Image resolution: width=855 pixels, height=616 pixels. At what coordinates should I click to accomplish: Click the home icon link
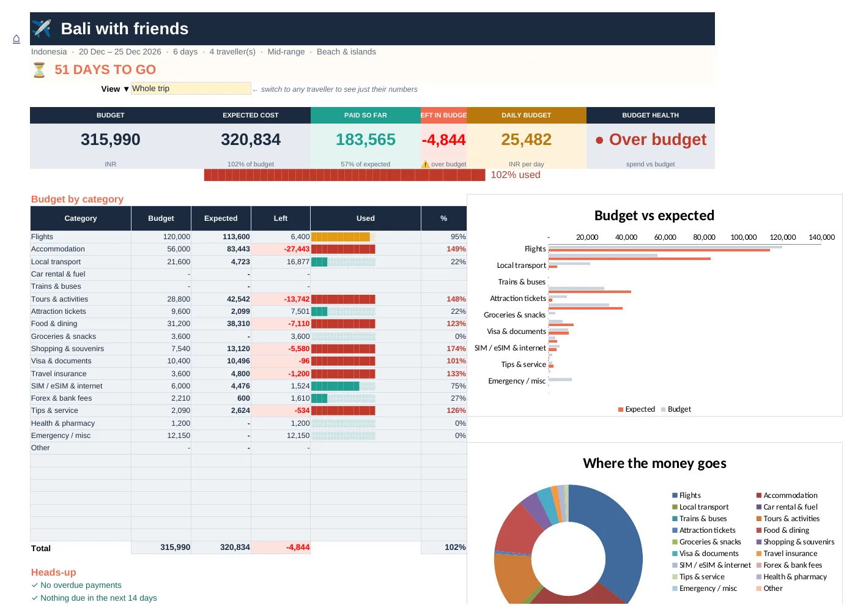pyautogui.click(x=17, y=39)
